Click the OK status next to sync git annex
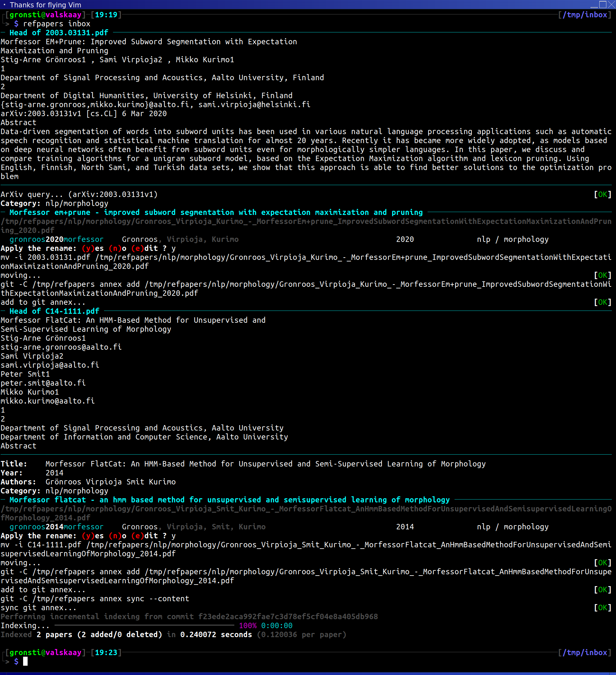The height and width of the screenshot is (675, 616). click(x=603, y=607)
